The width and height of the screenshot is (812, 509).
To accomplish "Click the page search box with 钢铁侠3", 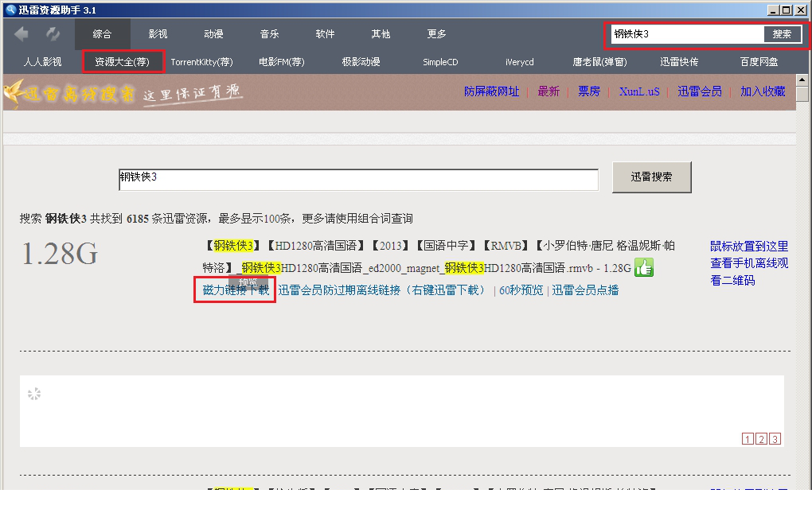I will point(358,180).
